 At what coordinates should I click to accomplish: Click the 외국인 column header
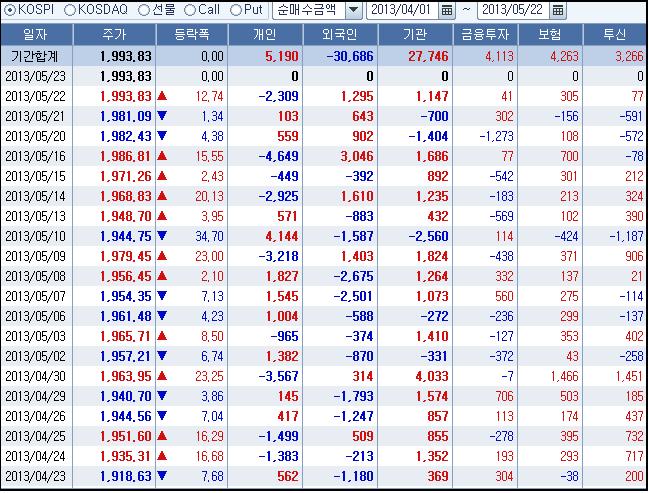[x=340, y=34]
